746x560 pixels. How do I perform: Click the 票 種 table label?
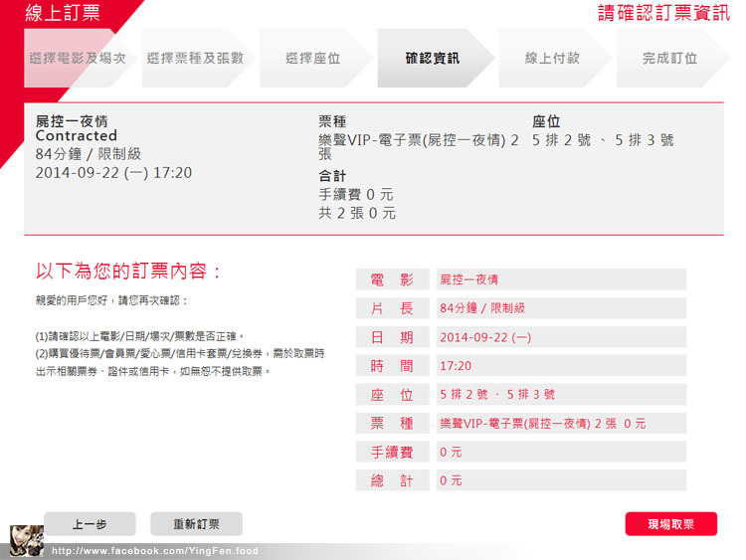pyautogui.click(x=392, y=423)
